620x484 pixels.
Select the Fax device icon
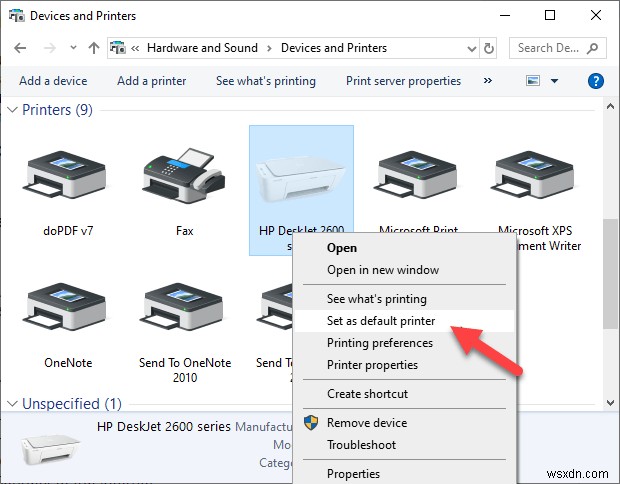(x=184, y=176)
